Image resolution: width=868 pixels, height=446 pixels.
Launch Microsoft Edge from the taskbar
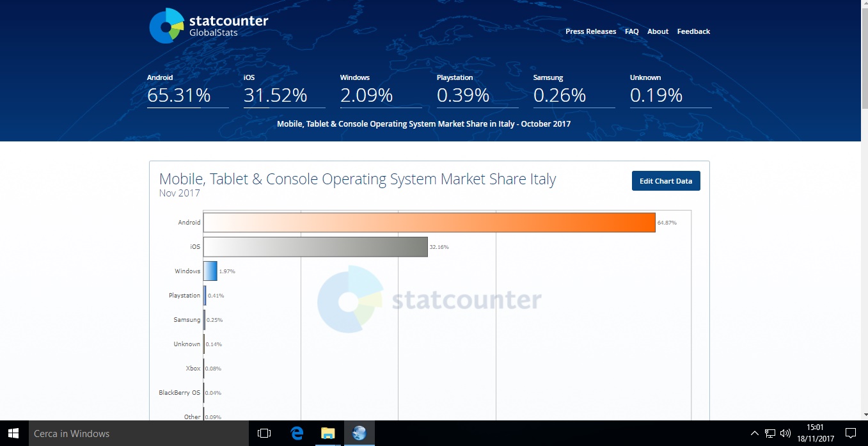(x=296, y=433)
